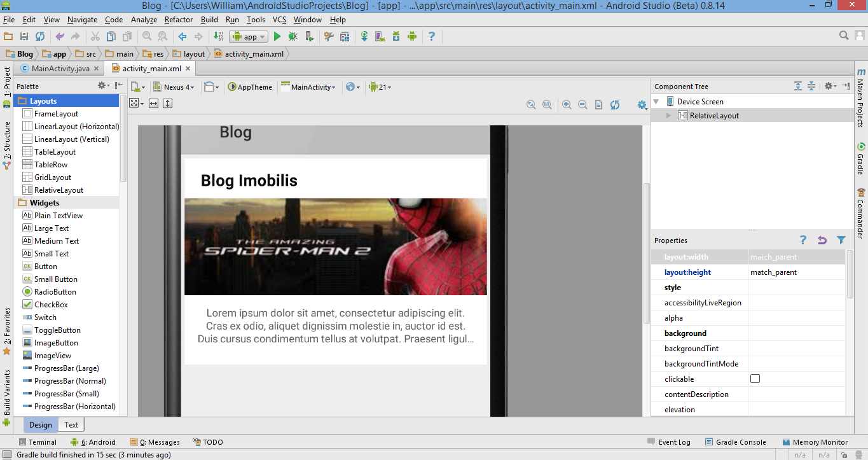
Task: Toggle layout width fill button
Action: [x=153, y=103]
